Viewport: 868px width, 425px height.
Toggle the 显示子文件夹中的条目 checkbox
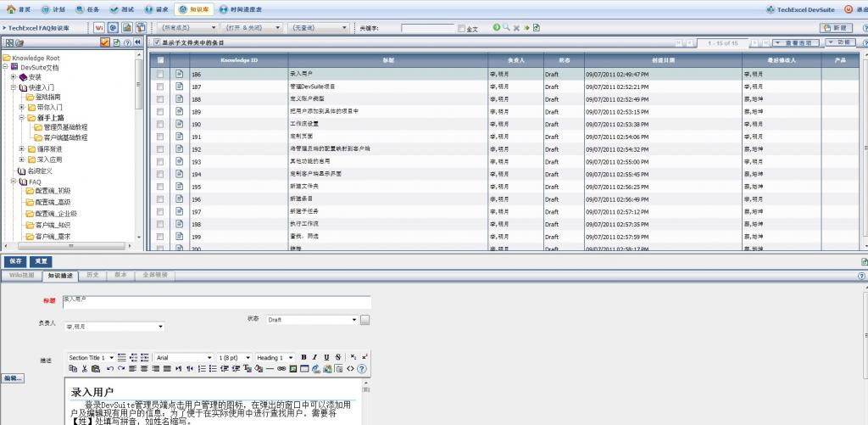[157, 42]
